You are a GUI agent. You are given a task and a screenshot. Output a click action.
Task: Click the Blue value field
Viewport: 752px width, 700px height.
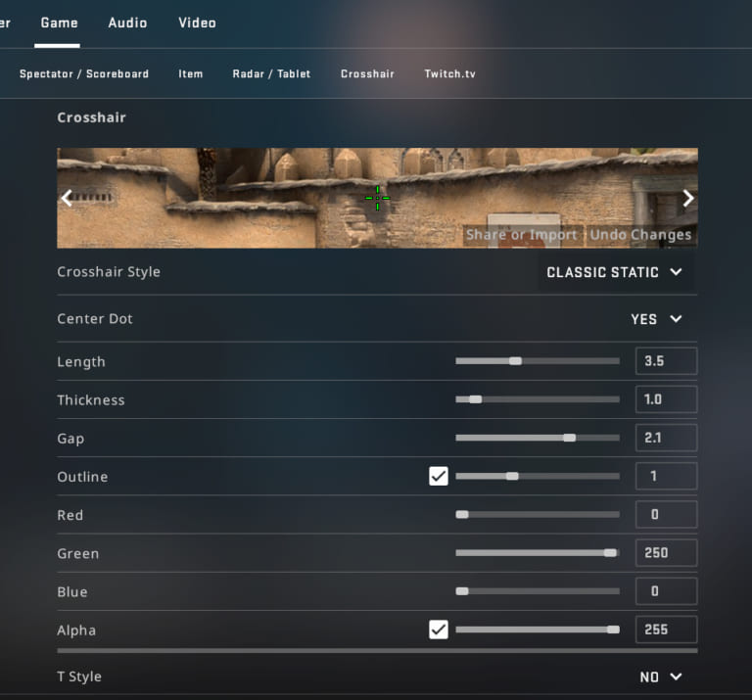(666, 591)
